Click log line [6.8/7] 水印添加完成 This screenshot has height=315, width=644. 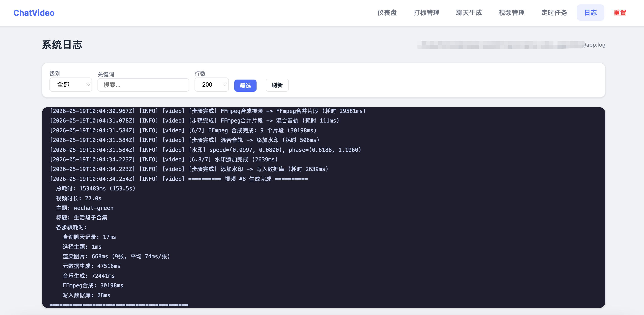point(164,160)
